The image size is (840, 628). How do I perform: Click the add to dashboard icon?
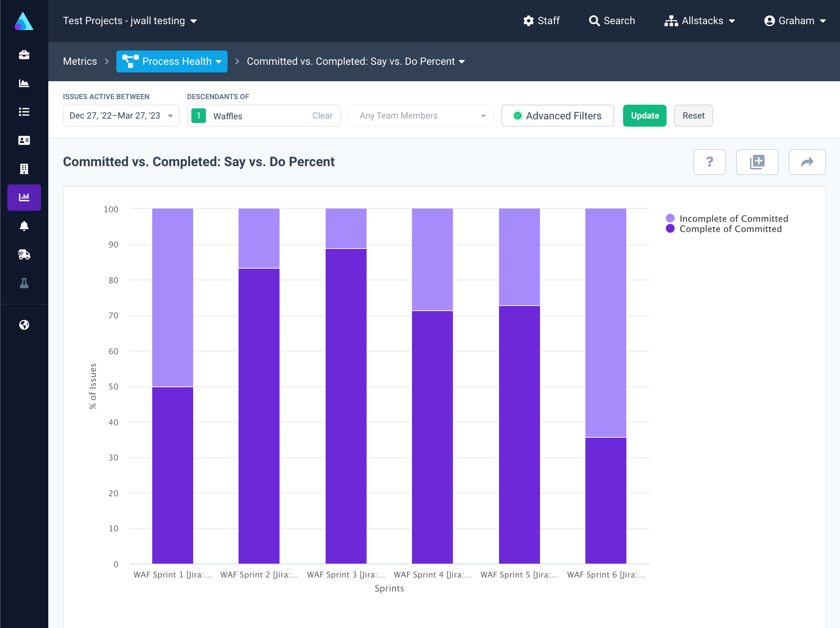(x=757, y=162)
